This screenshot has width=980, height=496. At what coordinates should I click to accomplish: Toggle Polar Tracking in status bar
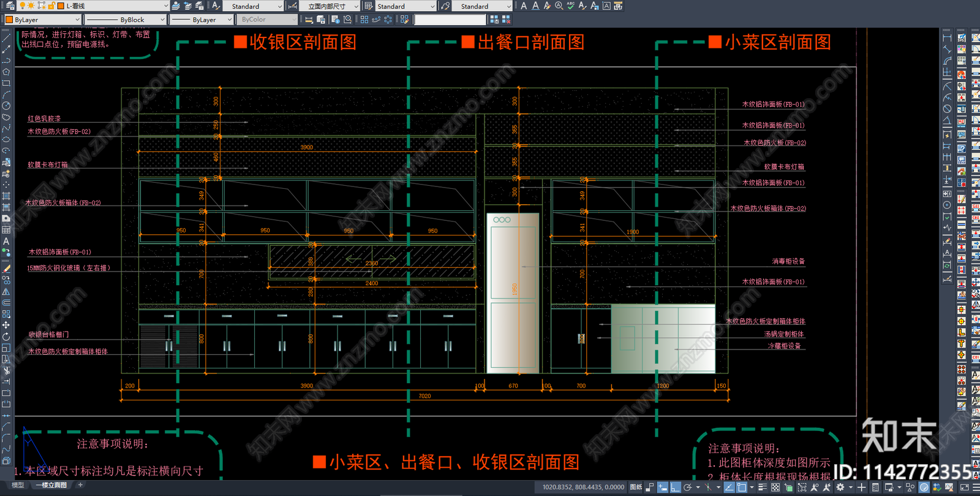point(688,487)
